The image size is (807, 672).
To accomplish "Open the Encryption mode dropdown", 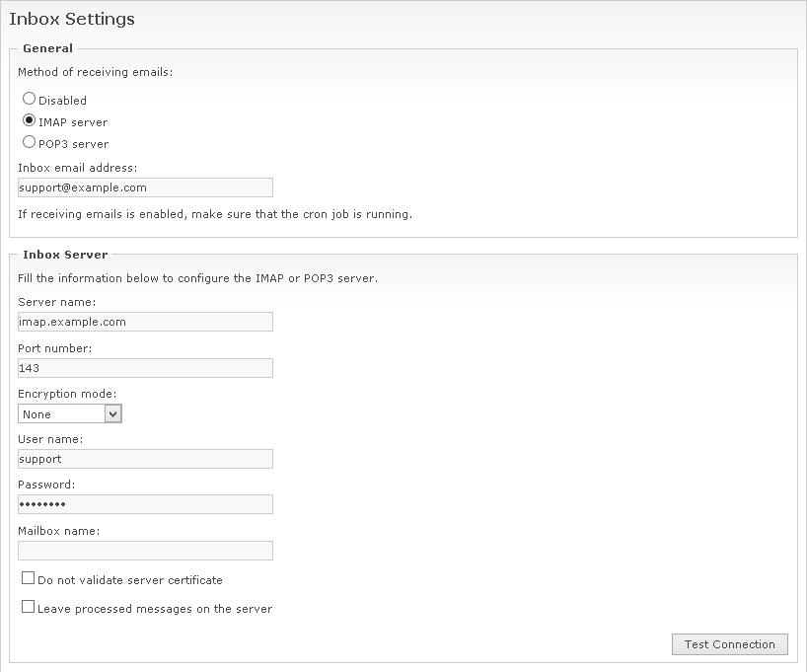I will [x=69, y=413].
